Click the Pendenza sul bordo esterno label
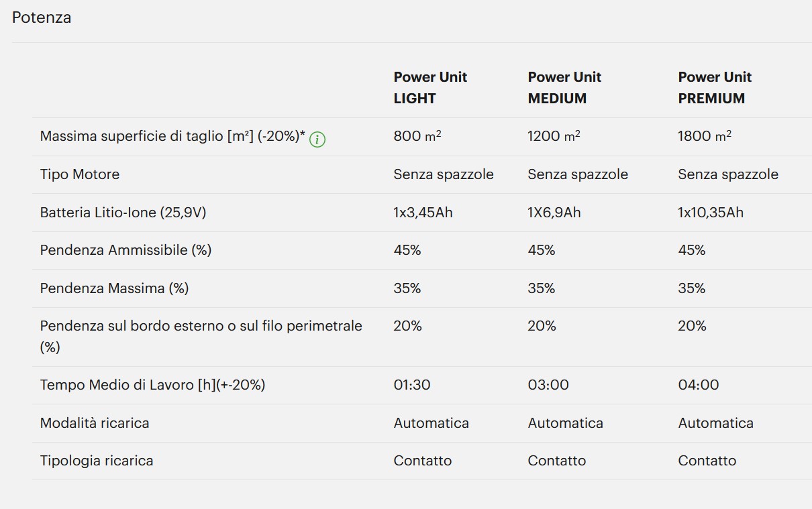 pos(201,337)
